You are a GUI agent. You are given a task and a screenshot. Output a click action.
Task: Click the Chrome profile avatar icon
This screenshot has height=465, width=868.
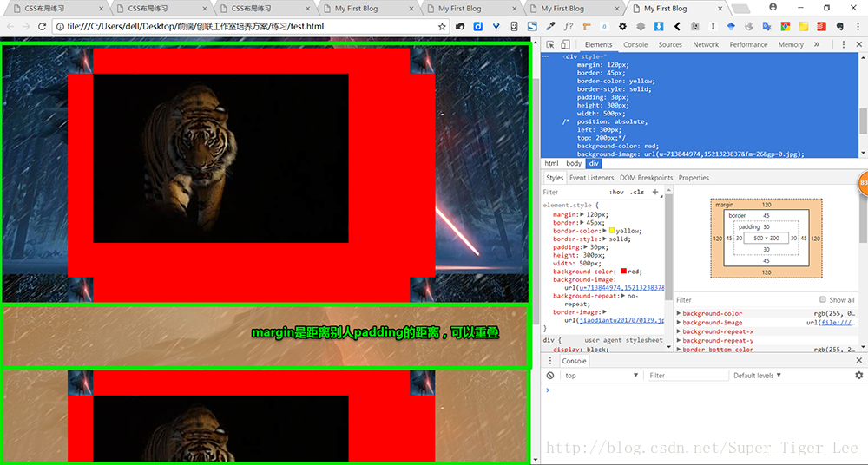[x=773, y=7]
